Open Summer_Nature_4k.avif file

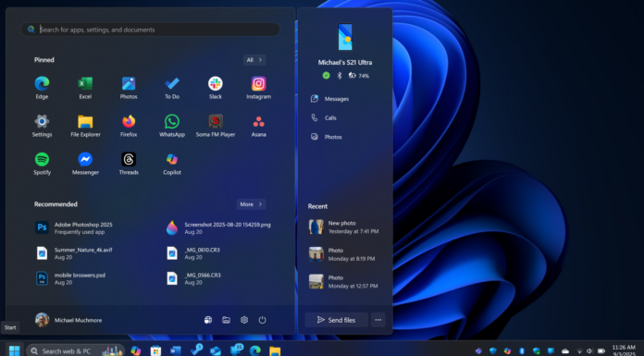(x=74, y=253)
